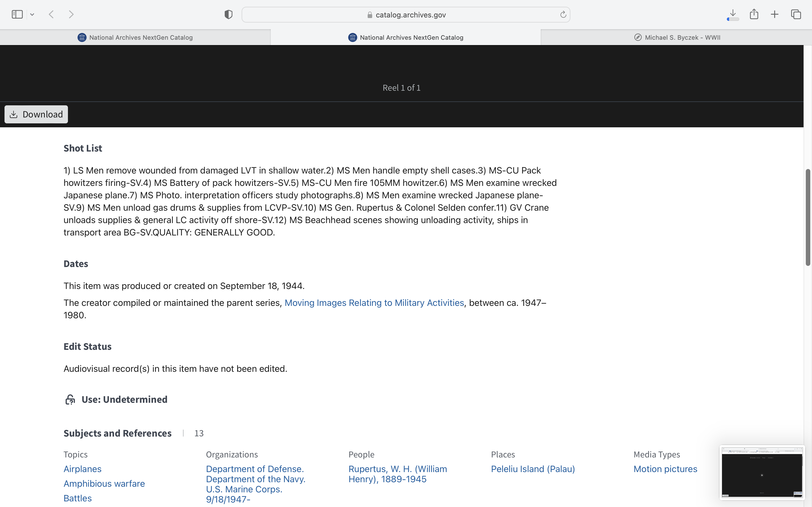Open the Share sheet icon
The width and height of the screenshot is (812, 507).
[x=754, y=14]
